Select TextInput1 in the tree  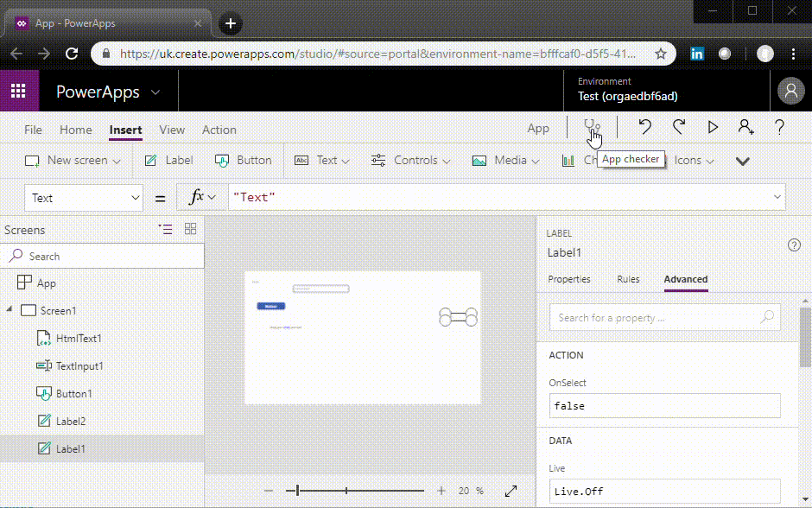click(102, 366)
